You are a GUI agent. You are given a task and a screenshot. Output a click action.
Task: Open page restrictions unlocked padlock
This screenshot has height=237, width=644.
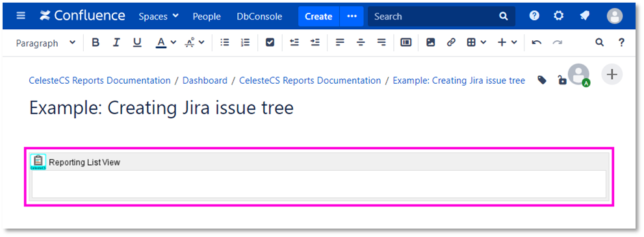click(x=561, y=81)
